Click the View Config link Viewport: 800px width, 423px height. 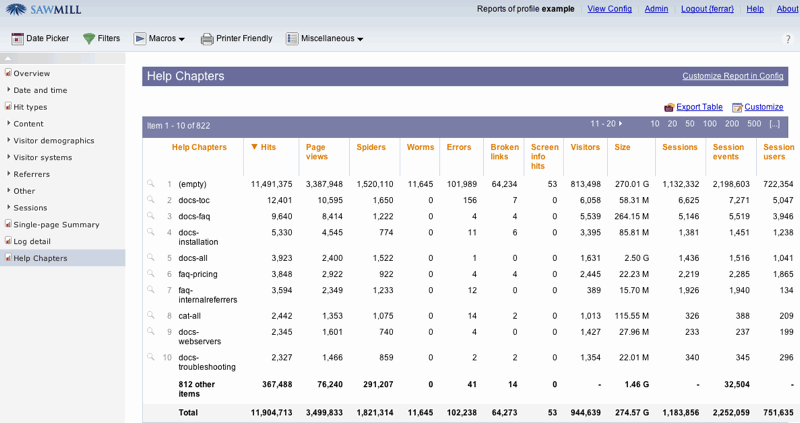tap(609, 8)
